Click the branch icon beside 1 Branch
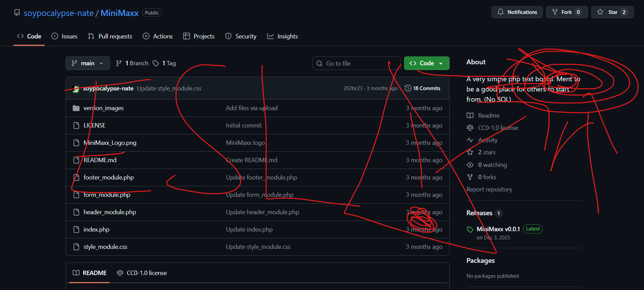Screen dimensions: 644x290 [x=119, y=63]
